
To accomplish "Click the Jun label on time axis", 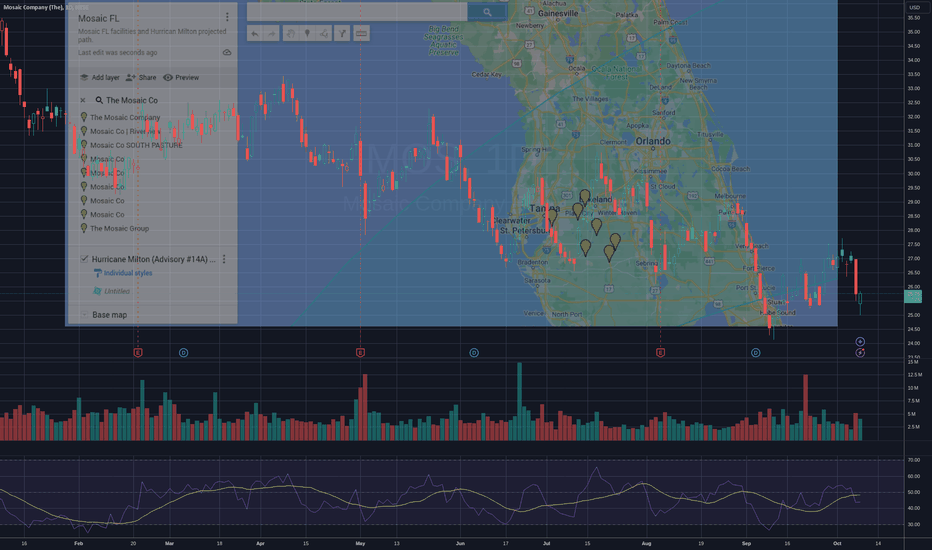I will pos(460,543).
